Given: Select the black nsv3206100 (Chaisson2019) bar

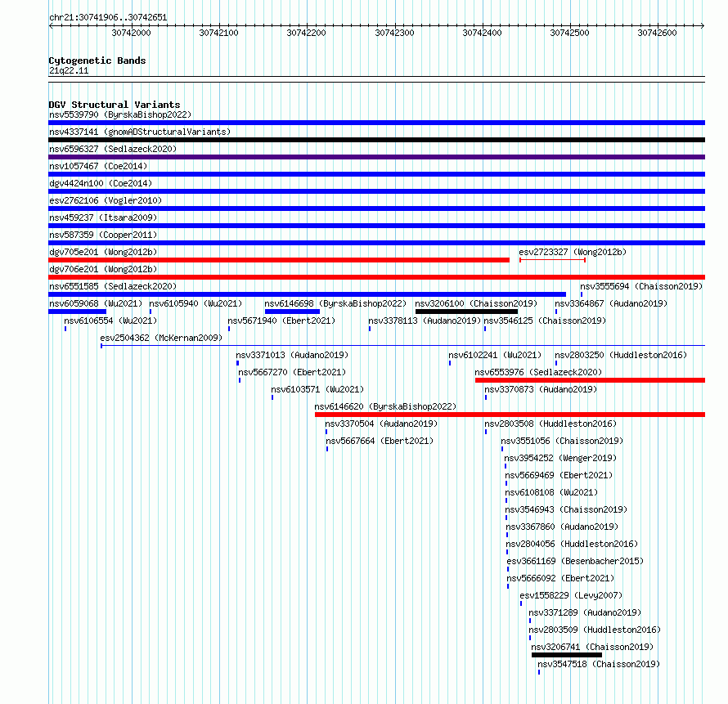Looking at the screenshot, I should click(466, 312).
